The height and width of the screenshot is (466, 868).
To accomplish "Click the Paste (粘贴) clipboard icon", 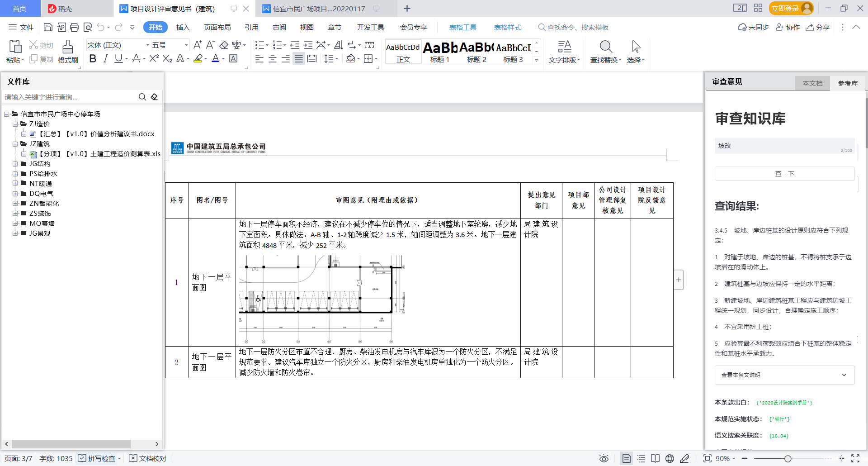I will coord(15,47).
